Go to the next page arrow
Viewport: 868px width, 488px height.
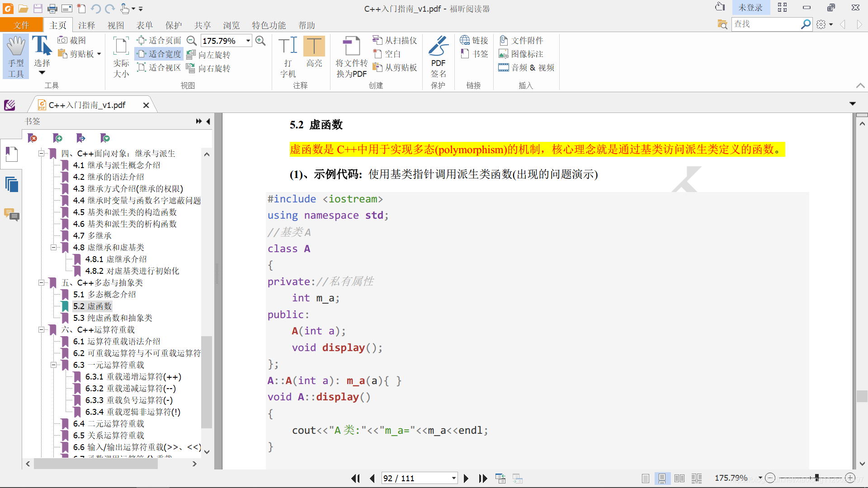466,478
